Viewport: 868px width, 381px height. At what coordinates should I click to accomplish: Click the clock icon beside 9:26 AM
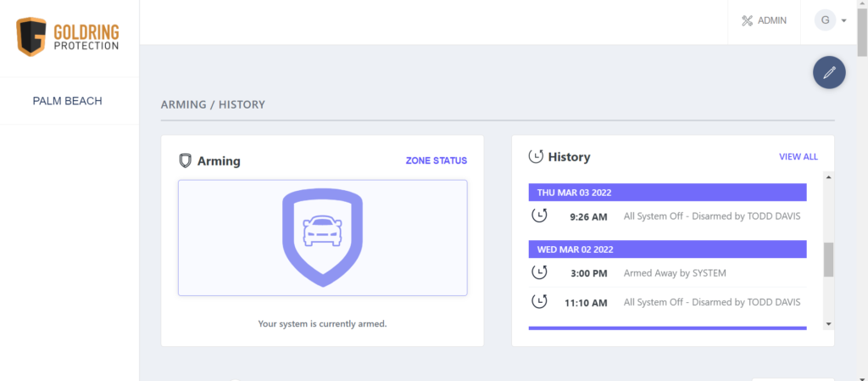coord(539,216)
